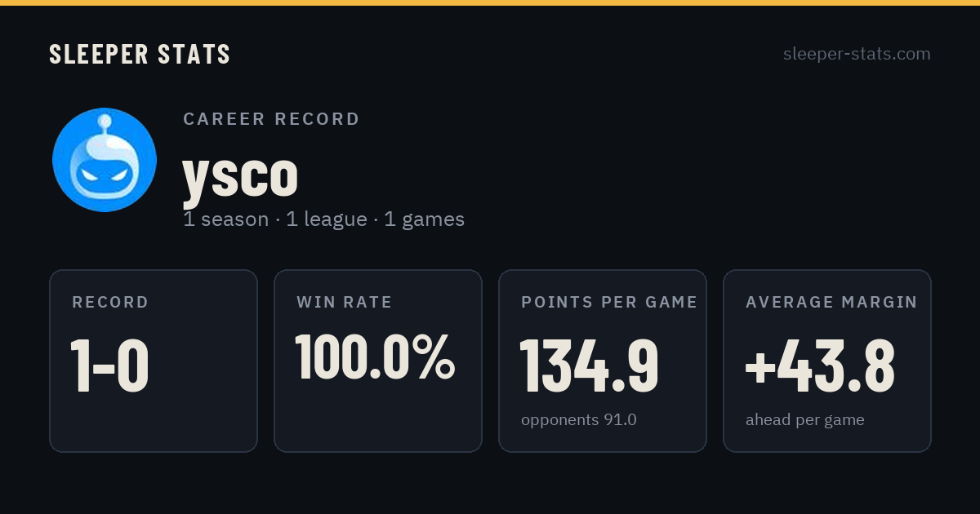Open the RECORD stat card

(154, 361)
